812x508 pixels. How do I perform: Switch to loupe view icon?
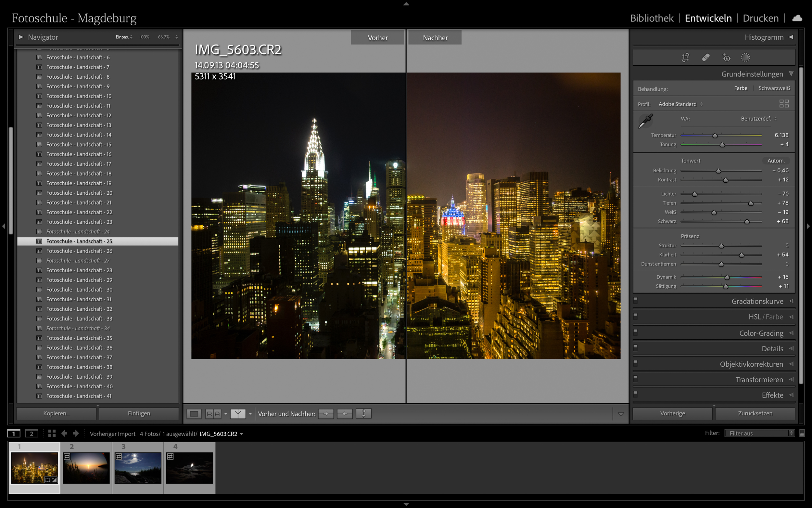click(x=194, y=414)
